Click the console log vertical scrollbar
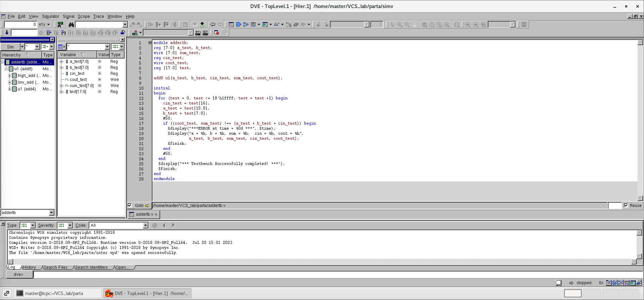Image resolution: width=644 pixels, height=300 pixels. pyautogui.click(x=639, y=245)
